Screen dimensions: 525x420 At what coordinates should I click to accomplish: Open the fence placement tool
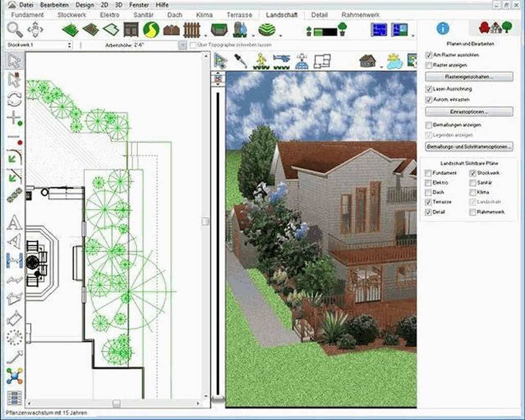[x=191, y=30]
